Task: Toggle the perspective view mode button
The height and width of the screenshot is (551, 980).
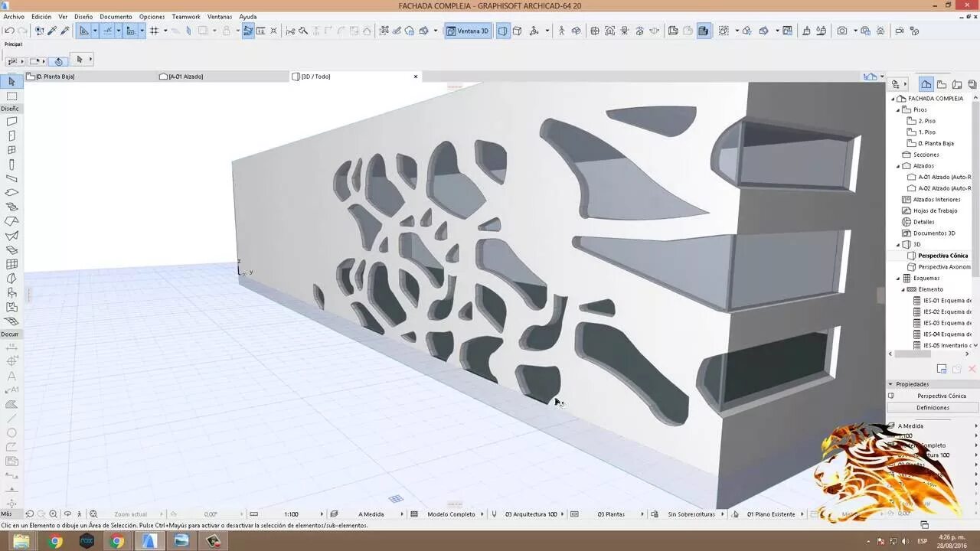Action: pyautogui.click(x=502, y=31)
